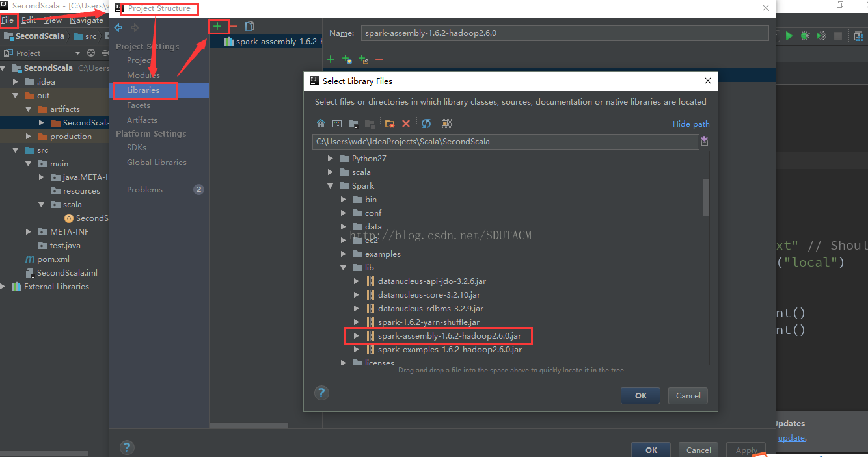Click OK in Select Library Files dialog
The image size is (868, 457).
[640, 395]
